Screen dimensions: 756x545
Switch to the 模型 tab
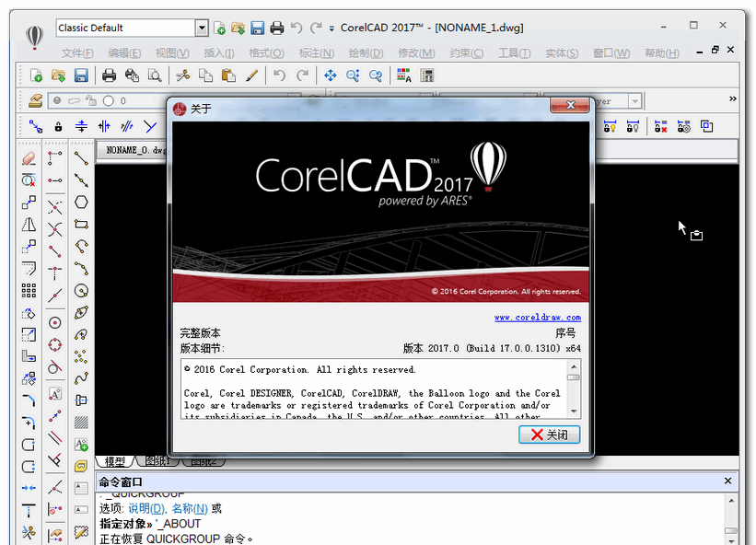coord(115,461)
